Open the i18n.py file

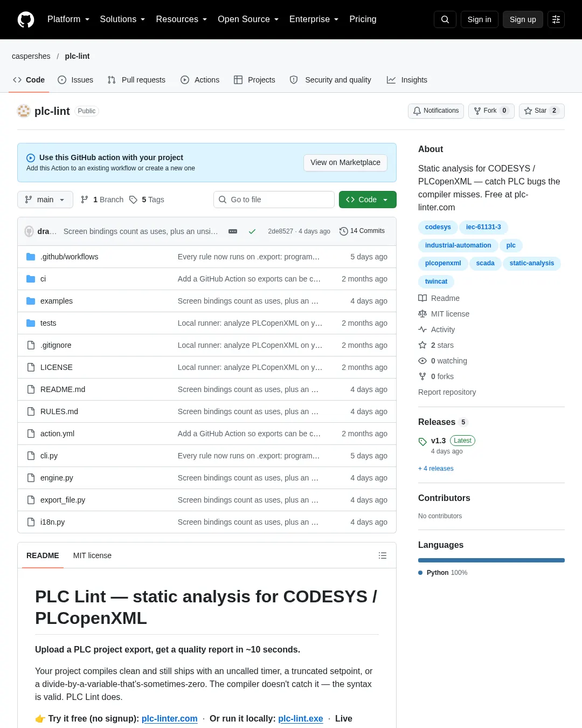point(52,522)
